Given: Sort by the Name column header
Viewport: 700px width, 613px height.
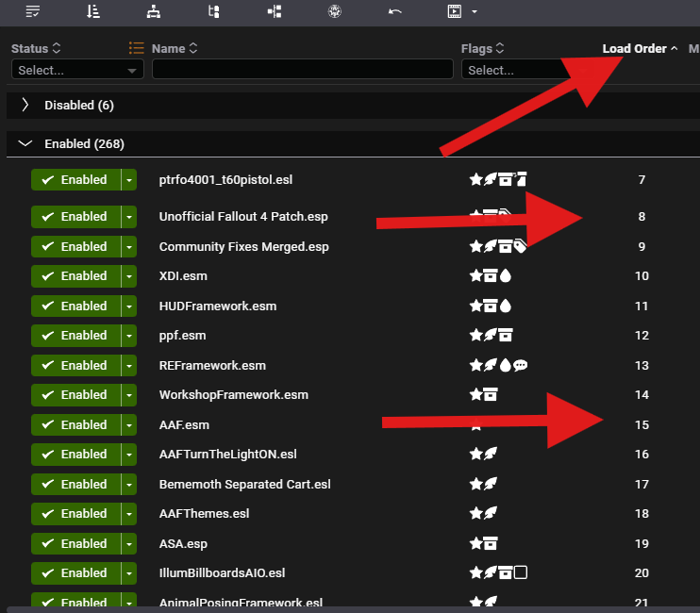Looking at the screenshot, I should click(175, 48).
